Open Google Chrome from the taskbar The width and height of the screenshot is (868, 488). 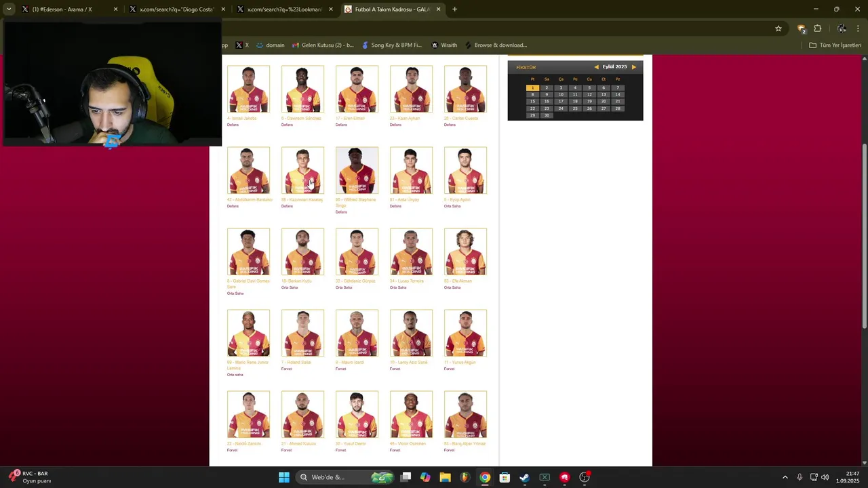(485, 477)
